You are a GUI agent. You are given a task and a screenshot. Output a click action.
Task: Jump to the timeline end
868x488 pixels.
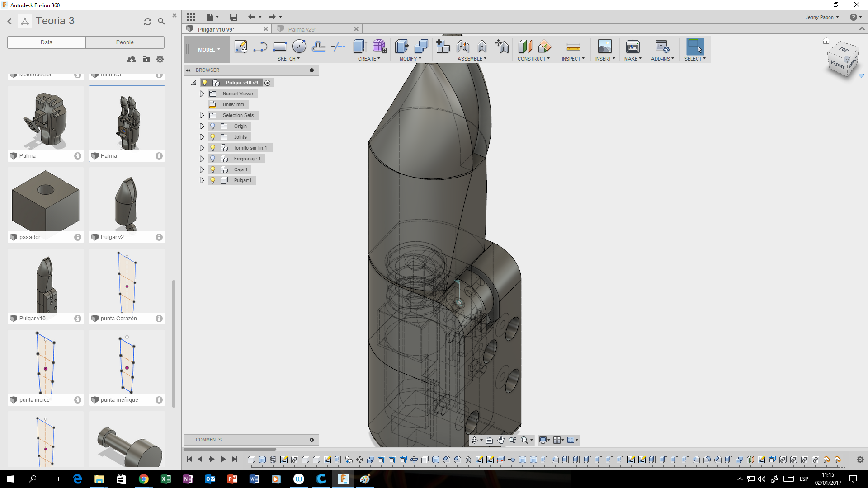pyautogui.click(x=234, y=459)
